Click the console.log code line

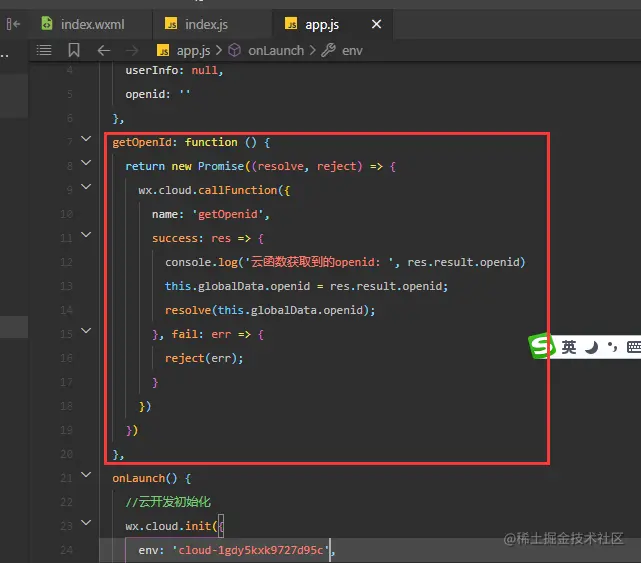[x=345, y=262]
